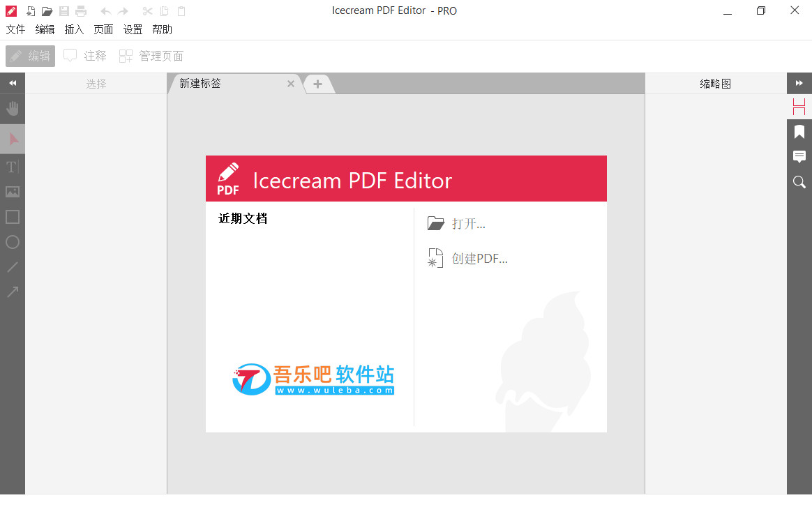The width and height of the screenshot is (812, 507).
Task: Select the Text tool in sidebar
Action: point(13,167)
